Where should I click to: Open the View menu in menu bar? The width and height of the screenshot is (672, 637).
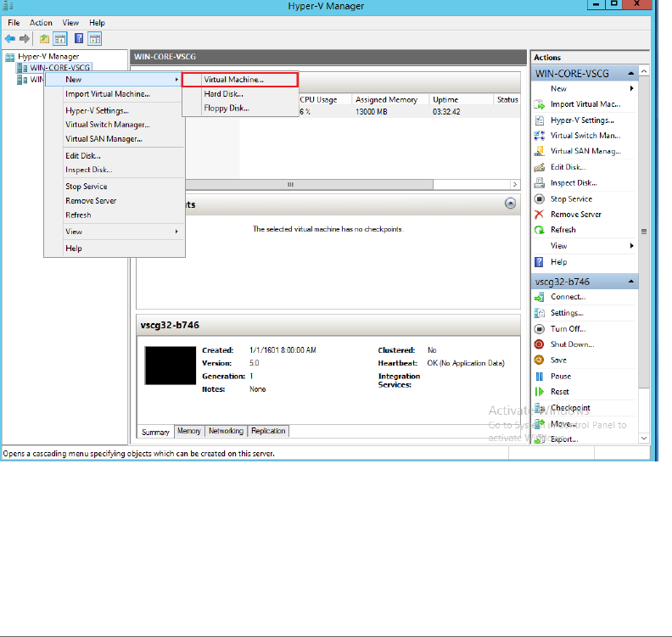coord(70,23)
